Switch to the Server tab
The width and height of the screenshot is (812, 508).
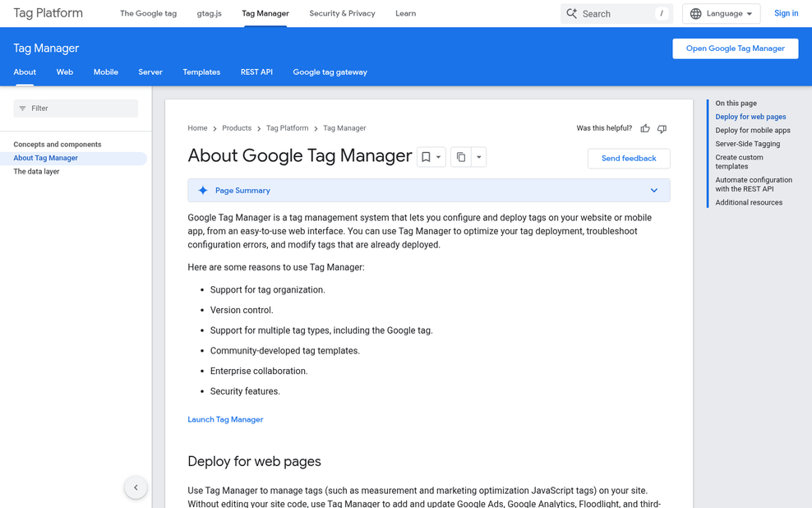pos(150,72)
